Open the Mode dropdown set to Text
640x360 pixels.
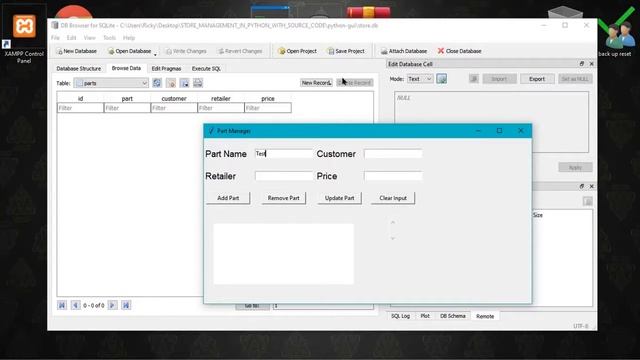pos(420,79)
